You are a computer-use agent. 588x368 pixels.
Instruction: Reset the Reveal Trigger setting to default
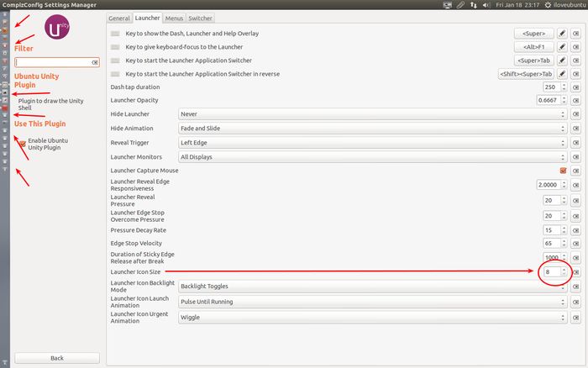click(x=575, y=143)
